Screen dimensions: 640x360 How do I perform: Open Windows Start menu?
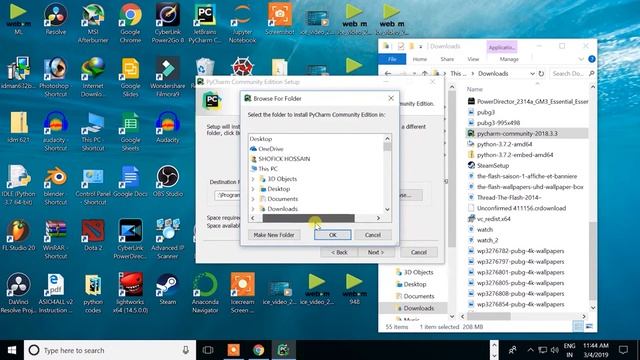coord(12,350)
